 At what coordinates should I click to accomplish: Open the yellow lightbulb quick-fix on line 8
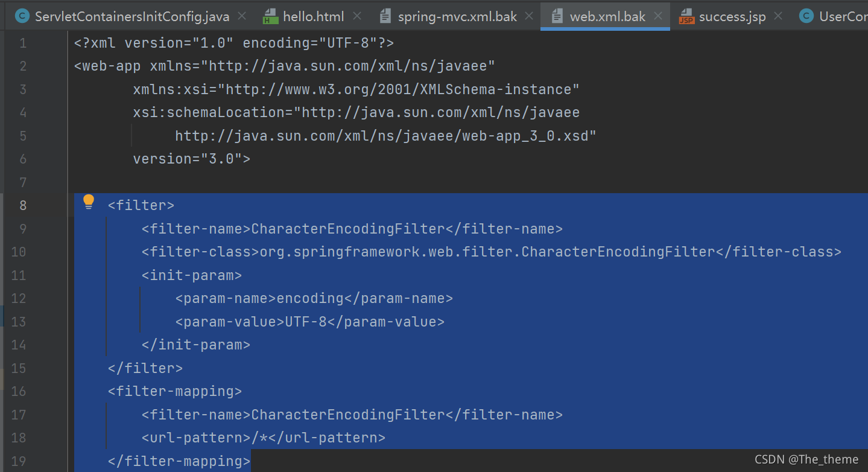(89, 202)
